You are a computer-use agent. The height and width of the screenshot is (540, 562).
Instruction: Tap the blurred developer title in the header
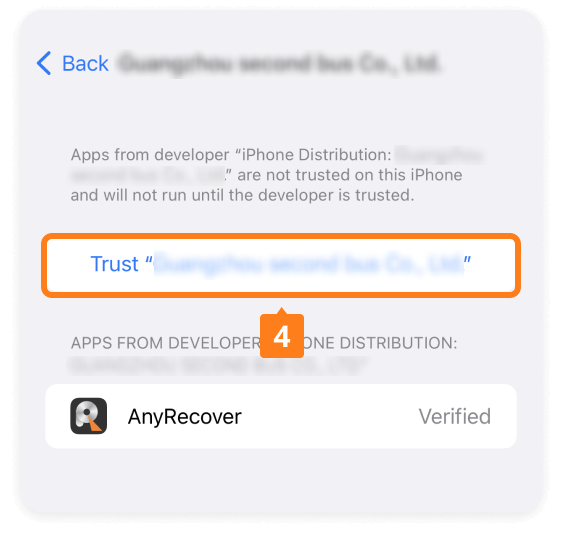pyautogui.click(x=279, y=64)
